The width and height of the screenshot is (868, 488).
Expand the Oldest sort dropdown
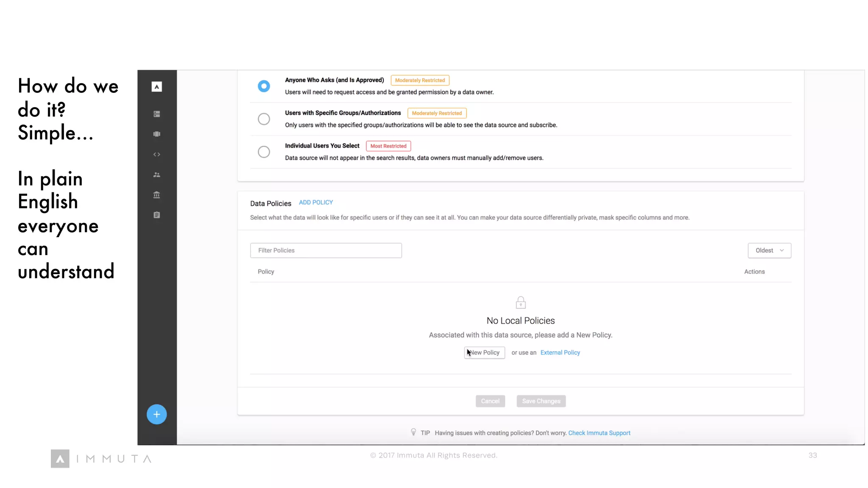coord(769,250)
